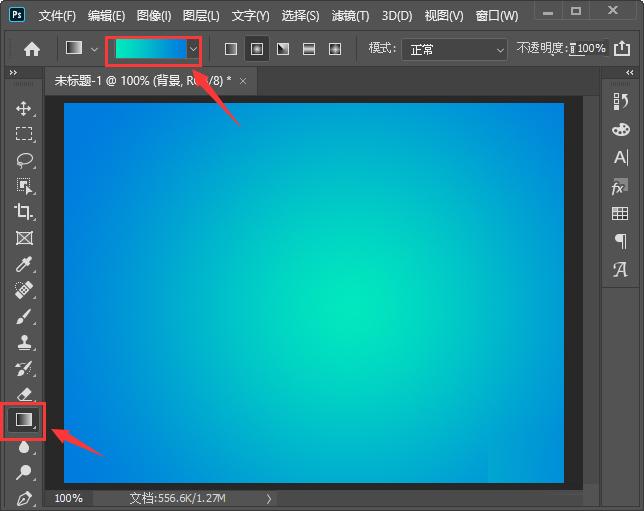Screen dimensions: 644x511
Task: Open the 滤镜(T) menu
Action: [350, 16]
